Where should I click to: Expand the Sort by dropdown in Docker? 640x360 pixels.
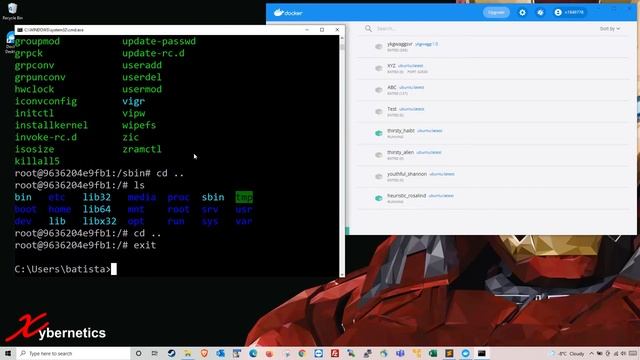click(610, 29)
